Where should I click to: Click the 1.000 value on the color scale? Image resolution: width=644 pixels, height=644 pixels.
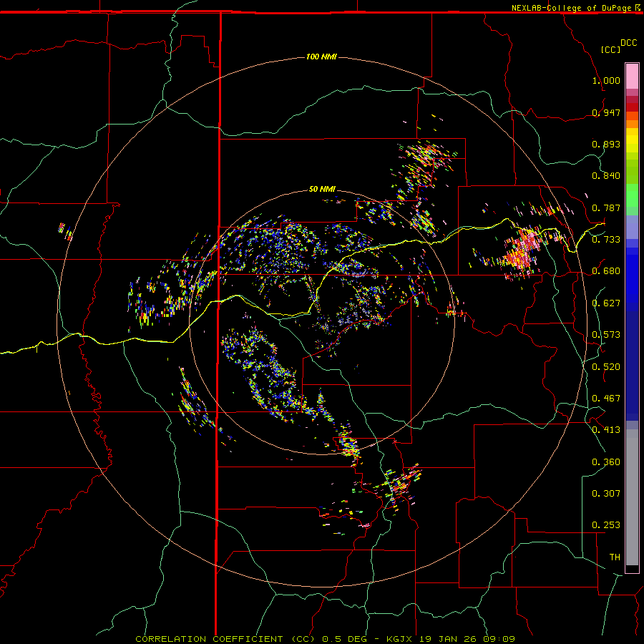pos(606,80)
